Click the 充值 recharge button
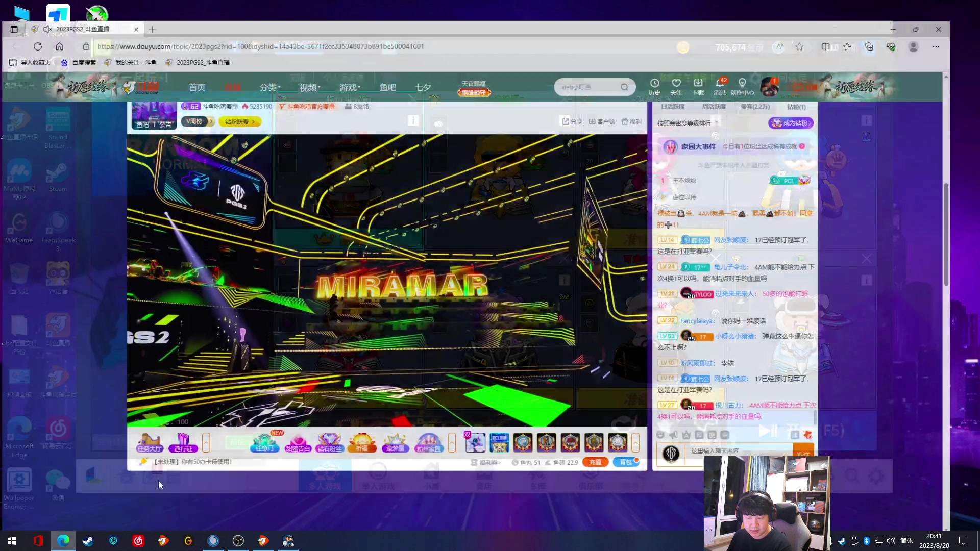 point(595,462)
